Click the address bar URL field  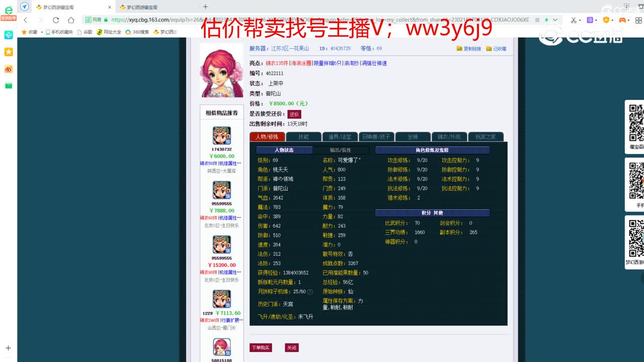(320, 20)
